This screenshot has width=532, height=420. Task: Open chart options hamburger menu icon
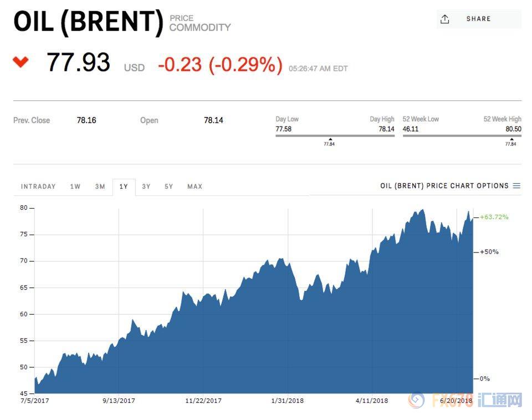click(x=516, y=186)
